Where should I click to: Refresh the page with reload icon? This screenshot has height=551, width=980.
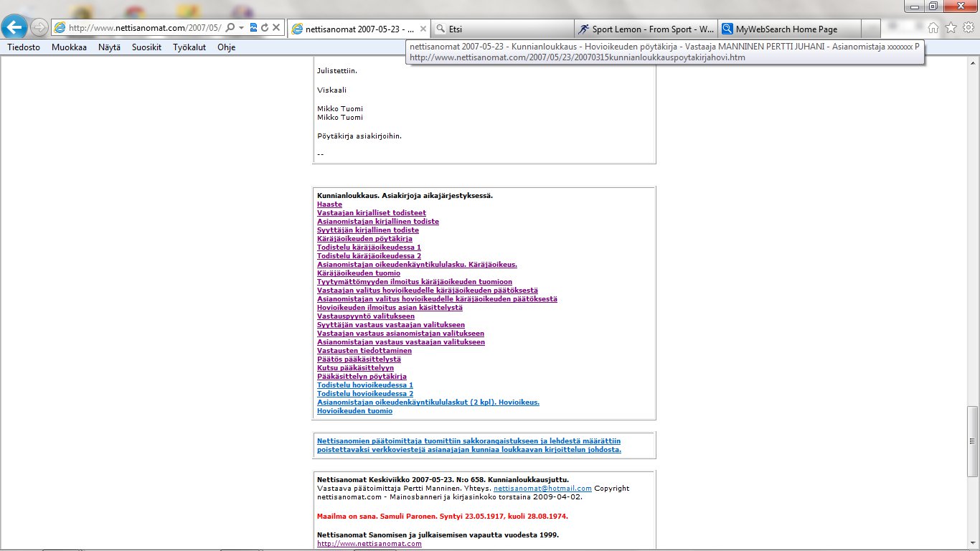pyautogui.click(x=265, y=27)
